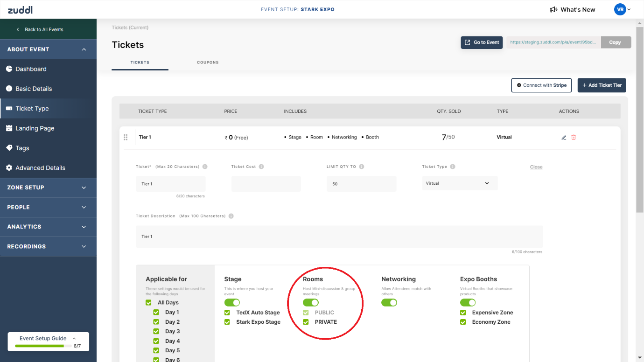Viewport: 644px width, 362px height.
Task: Uncheck the All Days checkbox
Action: [148, 303]
